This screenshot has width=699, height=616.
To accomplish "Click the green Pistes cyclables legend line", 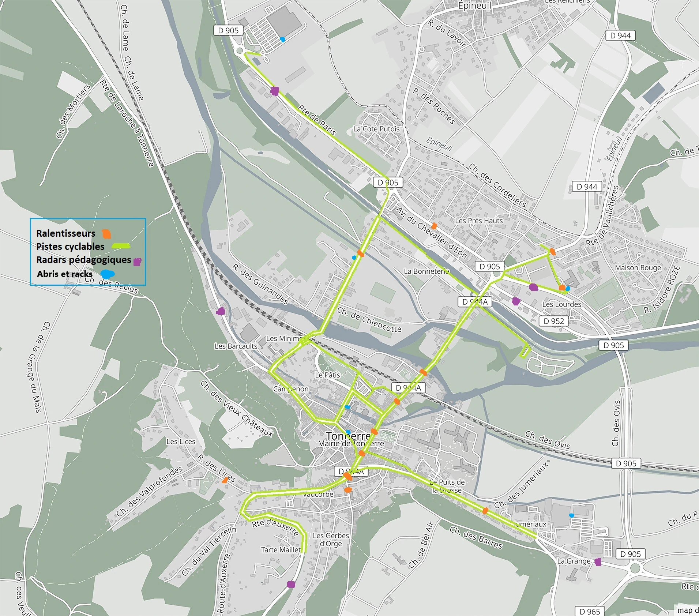I will 121,246.
